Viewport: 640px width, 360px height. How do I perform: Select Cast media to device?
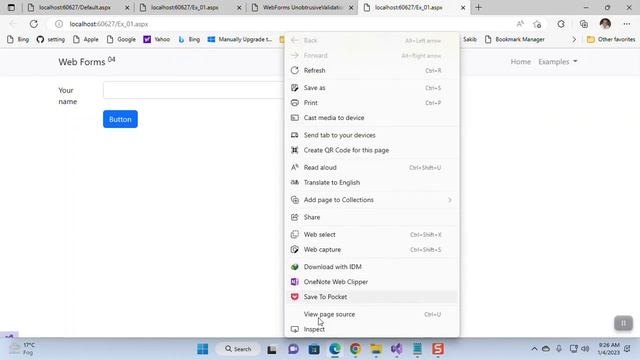(372, 118)
